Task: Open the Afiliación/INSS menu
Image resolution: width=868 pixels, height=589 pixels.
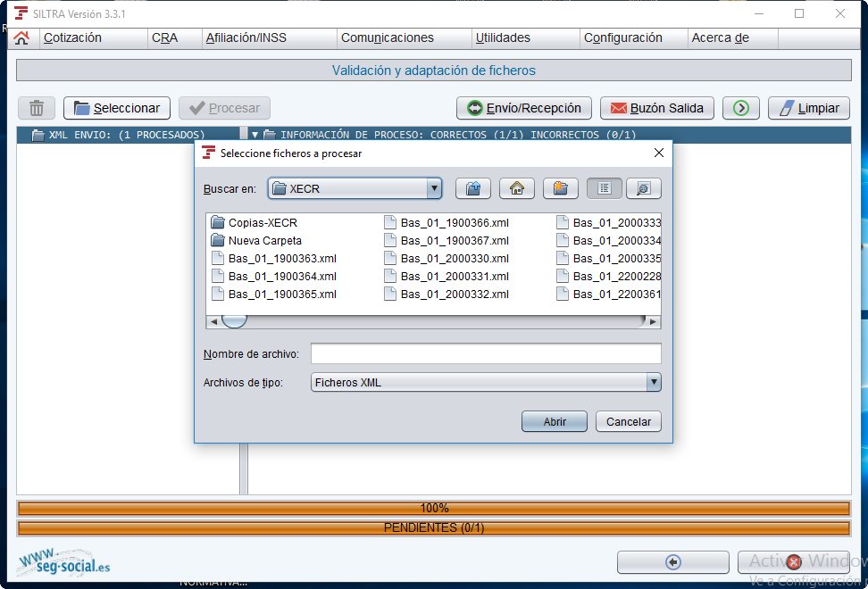Action: coord(245,37)
